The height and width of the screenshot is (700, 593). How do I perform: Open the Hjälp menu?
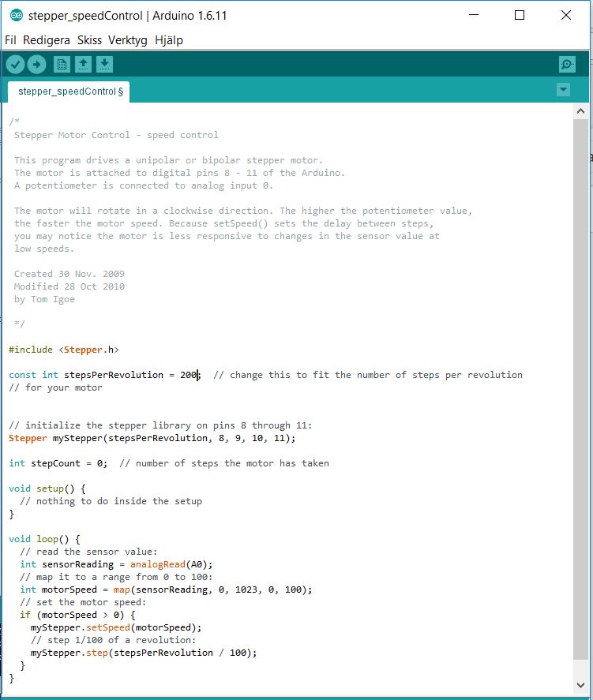click(169, 40)
